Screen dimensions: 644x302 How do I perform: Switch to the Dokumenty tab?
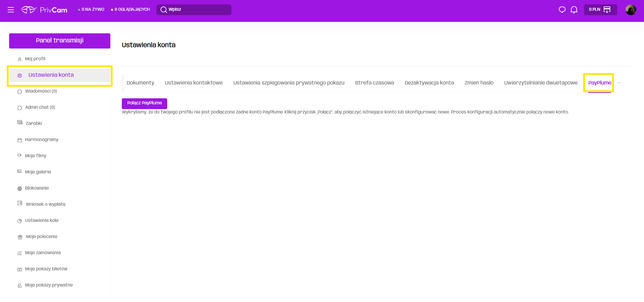(140, 83)
